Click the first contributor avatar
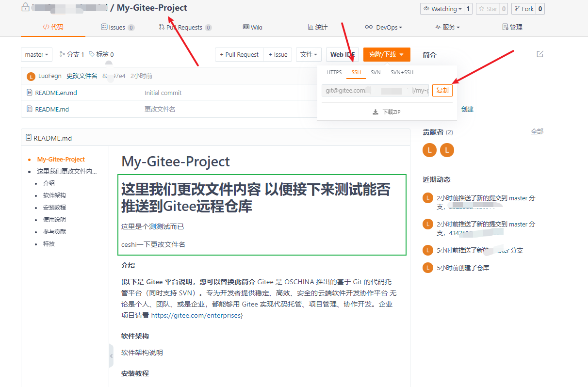 coord(429,150)
